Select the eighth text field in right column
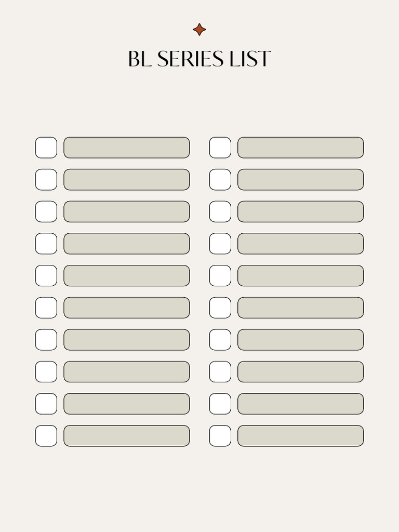Viewport: 399px width, 532px height. click(x=301, y=371)
